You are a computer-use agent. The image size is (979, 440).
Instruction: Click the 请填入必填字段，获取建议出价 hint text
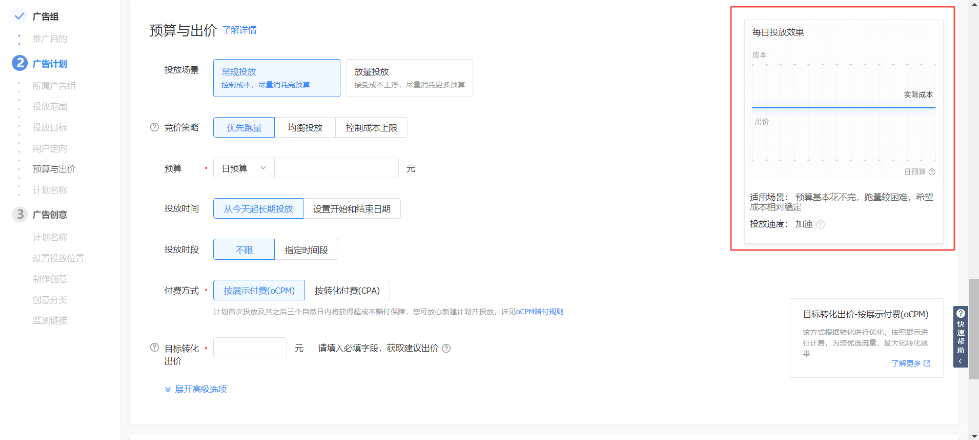pyautogui.click(x=378, y=348)
